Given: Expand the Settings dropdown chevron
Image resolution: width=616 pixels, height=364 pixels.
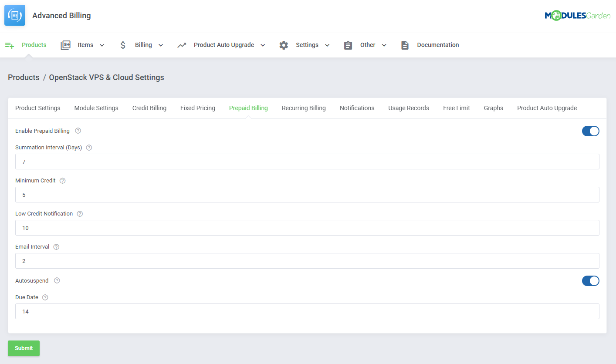Looking at the screenshot, I should point(327,45).
